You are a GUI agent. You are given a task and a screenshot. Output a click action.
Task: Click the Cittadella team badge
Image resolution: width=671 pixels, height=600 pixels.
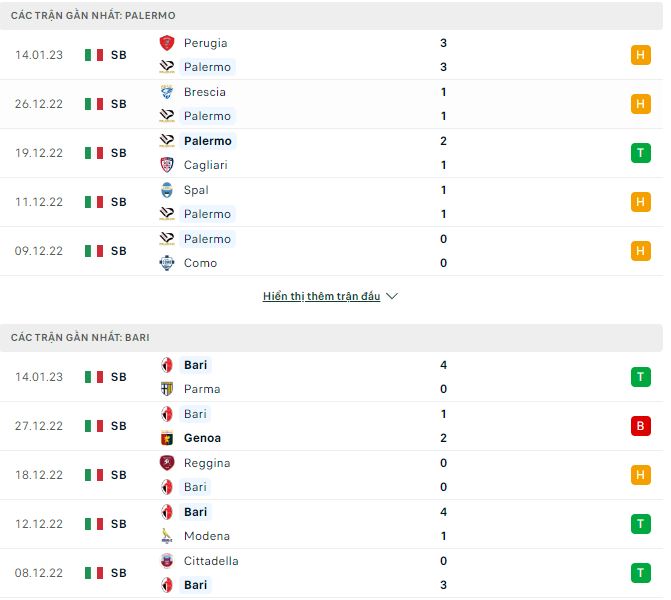click(167, 561)
